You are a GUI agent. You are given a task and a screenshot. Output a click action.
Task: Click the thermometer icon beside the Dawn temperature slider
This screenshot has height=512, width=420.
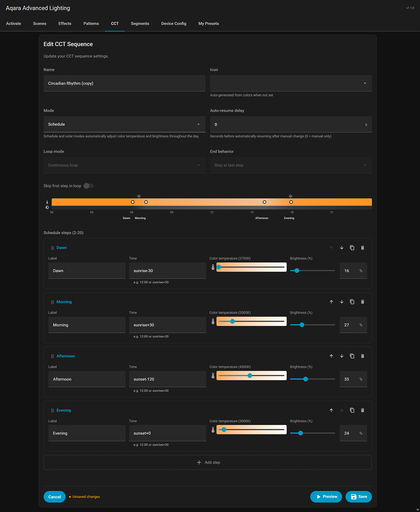click(213, 267)
